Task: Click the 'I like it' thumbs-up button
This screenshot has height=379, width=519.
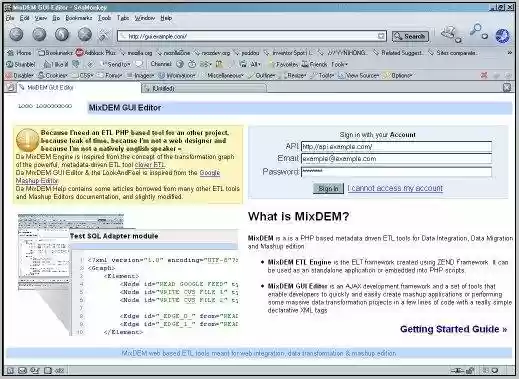Action: click(x=56, y=64)
